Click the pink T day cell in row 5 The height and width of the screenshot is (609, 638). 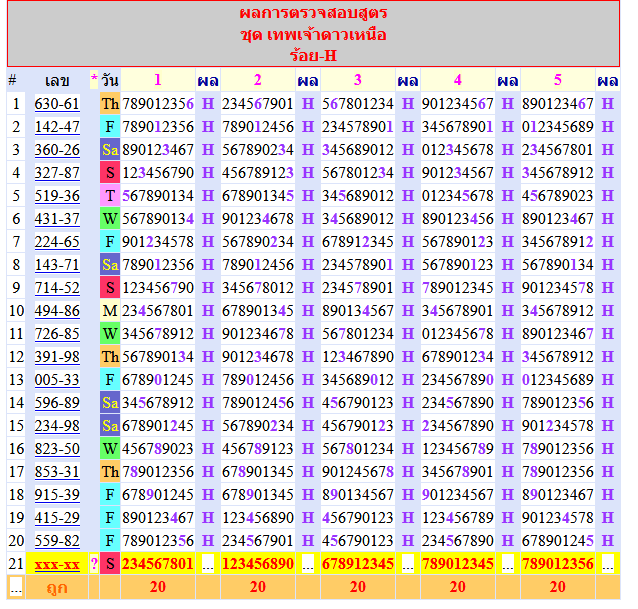(x=109, y=196)
